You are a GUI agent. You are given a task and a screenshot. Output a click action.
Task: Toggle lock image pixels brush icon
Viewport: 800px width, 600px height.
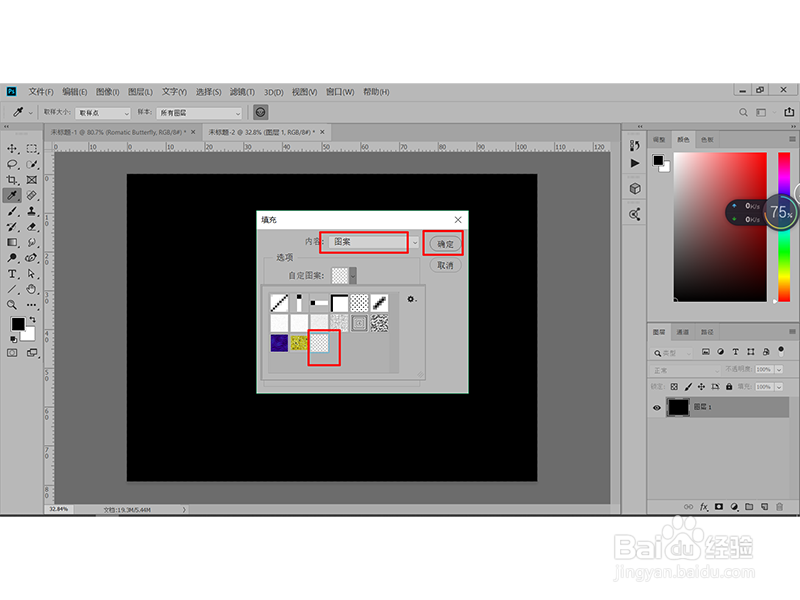pos(688,387)
